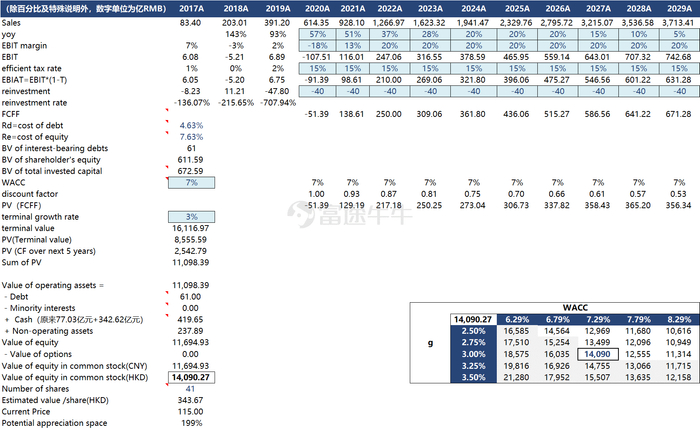This screenshot has height=429, width=700.
Task: Click the 2023A reinvestment cell -40
Action: pos(430,91)
